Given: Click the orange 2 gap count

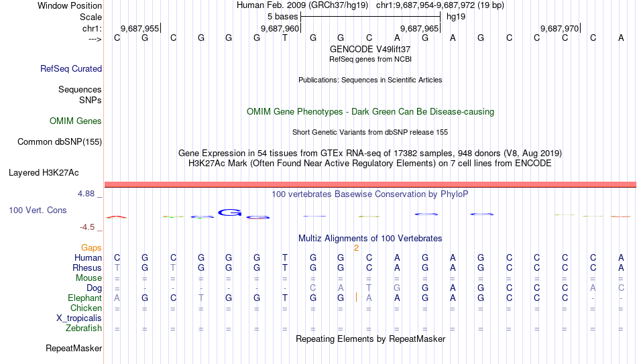Looking at the screenshot, I should [x=356, y=248].
